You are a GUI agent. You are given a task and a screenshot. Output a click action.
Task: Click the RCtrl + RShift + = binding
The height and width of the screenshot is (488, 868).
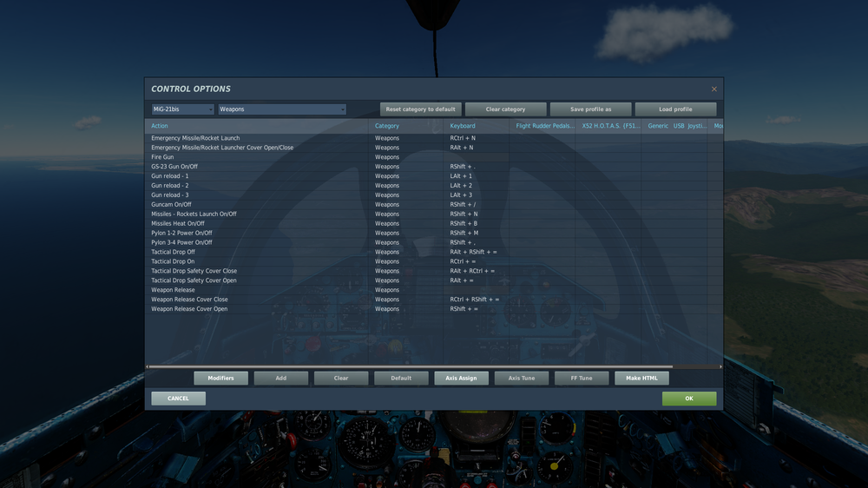point(475,299)
